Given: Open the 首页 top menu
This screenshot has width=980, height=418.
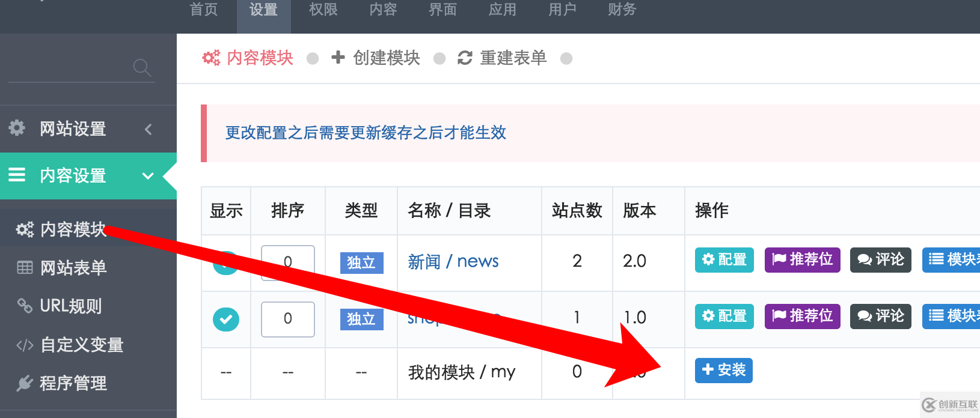Looking at the screenshot, I should click(x=204, y=10).
